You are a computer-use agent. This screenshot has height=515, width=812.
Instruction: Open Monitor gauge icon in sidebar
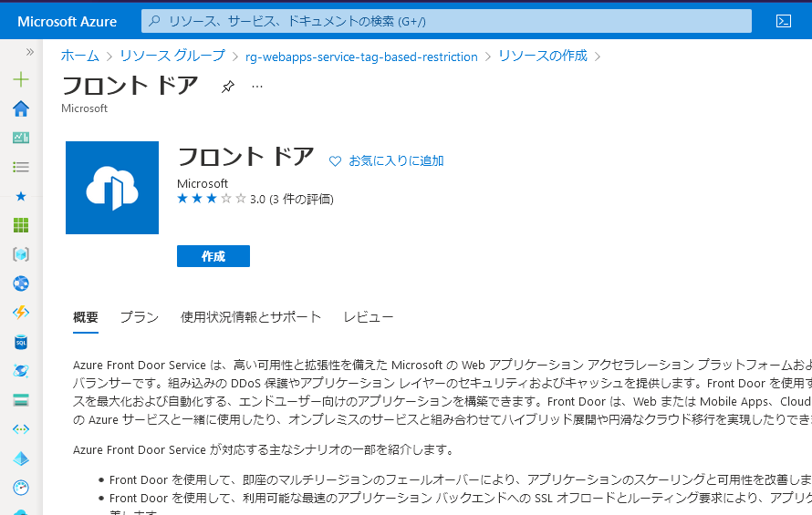pyautogui.click(x=21, y=488)
